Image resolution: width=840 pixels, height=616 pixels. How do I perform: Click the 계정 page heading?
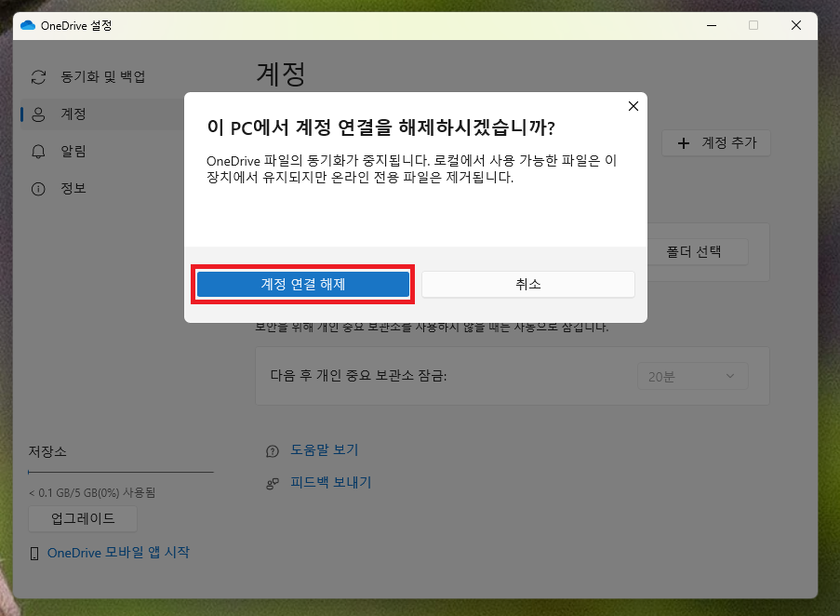(x=281, y=74)
